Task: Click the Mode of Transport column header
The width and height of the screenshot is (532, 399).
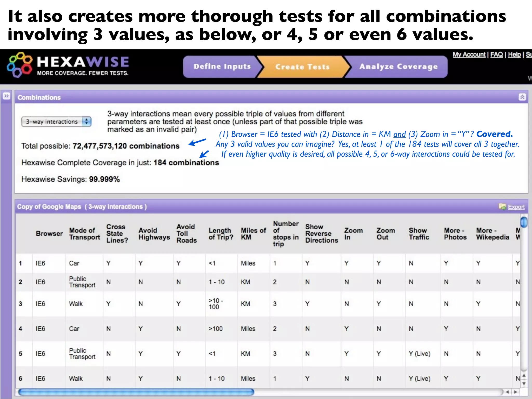Action: (85, 234)
